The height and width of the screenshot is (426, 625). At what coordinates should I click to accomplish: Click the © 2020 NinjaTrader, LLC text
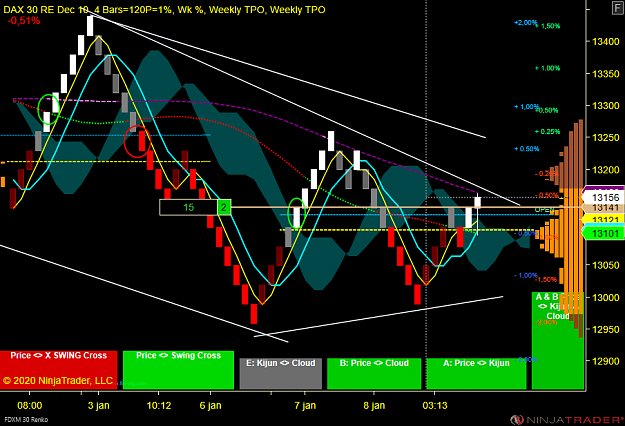(x=58, y=381)
